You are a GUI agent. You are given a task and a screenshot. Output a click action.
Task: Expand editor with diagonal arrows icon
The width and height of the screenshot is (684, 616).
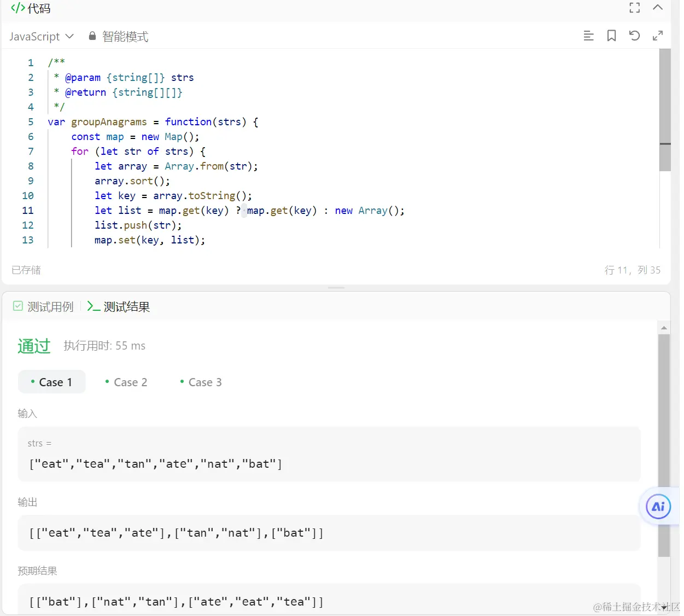click(x=658, y=36)
